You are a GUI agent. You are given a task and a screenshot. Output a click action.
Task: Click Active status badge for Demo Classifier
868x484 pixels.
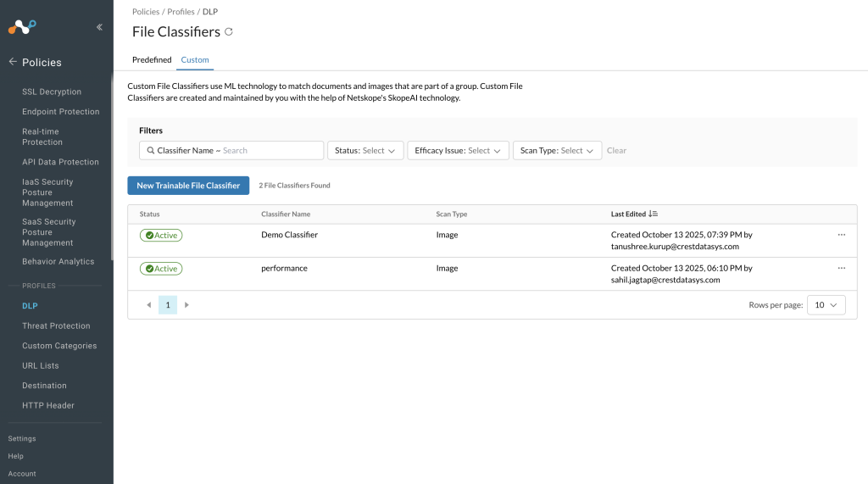[161, 236]
